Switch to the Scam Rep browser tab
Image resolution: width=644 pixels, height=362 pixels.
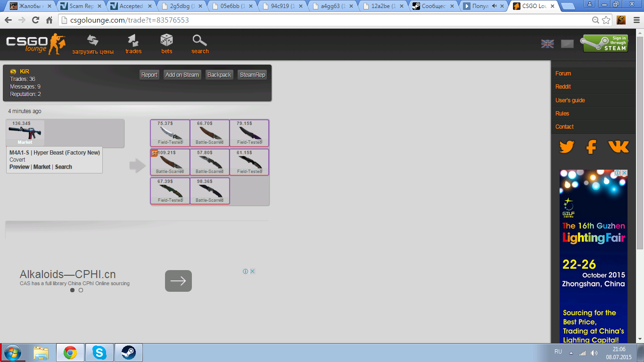tap(81, 6)
